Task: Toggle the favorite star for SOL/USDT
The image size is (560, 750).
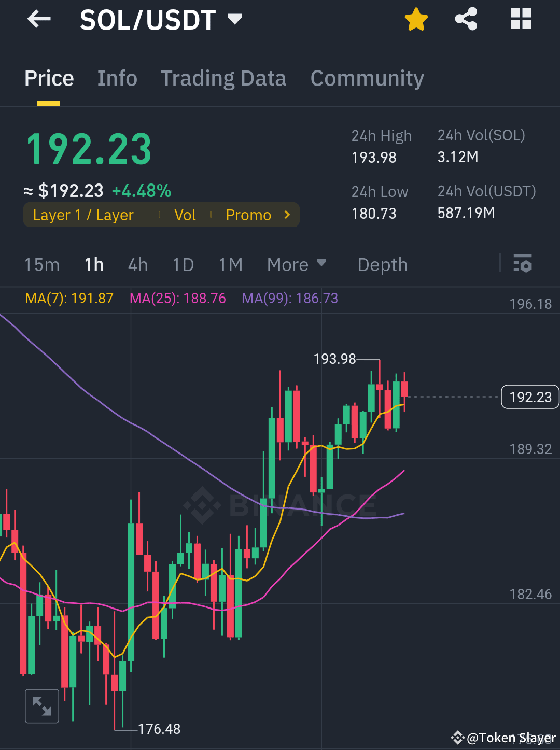Action: pos(416,19)
